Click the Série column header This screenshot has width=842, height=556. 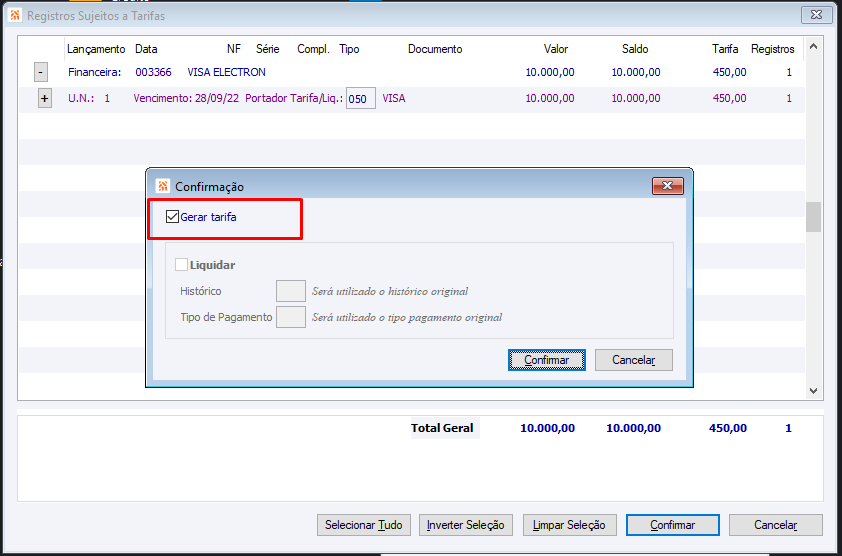tap(267, 49)
